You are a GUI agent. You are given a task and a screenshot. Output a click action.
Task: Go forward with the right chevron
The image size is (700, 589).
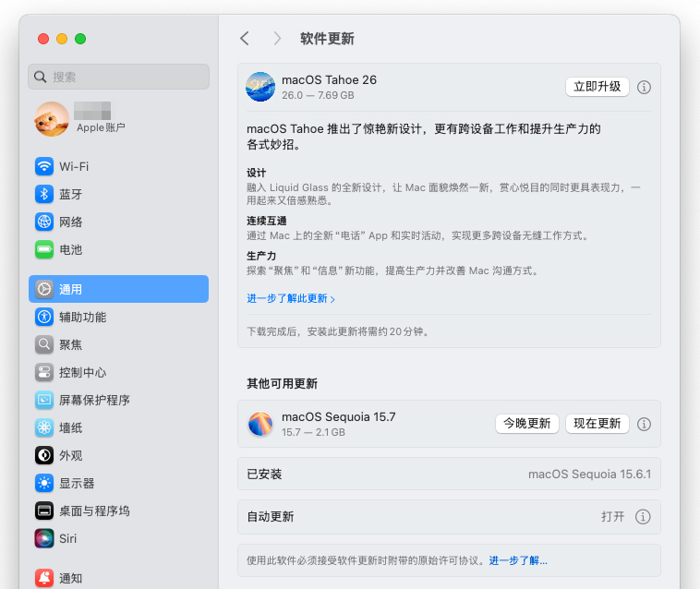pyautogui.click(x=277, y=39)
